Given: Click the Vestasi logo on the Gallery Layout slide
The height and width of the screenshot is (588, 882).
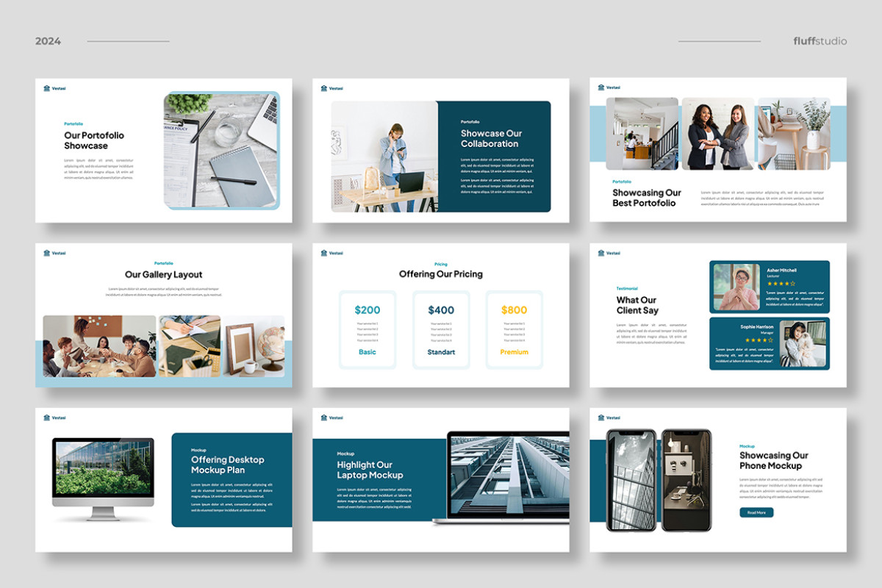Looking at the screenshot, I should [54, 253].
